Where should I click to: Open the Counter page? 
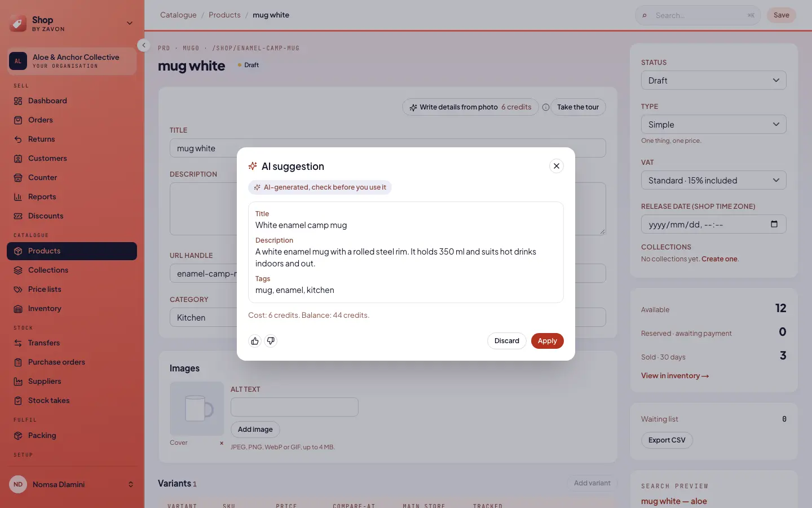[72, 178]
